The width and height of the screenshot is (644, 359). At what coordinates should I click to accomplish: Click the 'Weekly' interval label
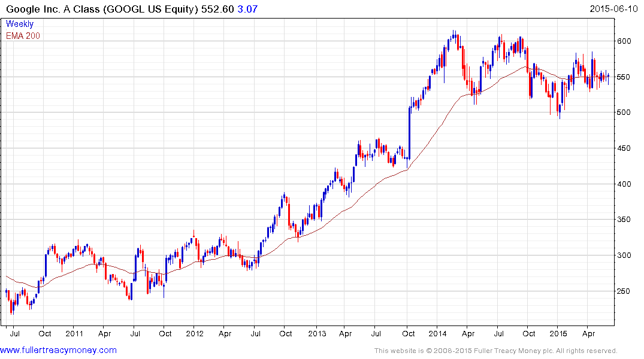[19, 24]
